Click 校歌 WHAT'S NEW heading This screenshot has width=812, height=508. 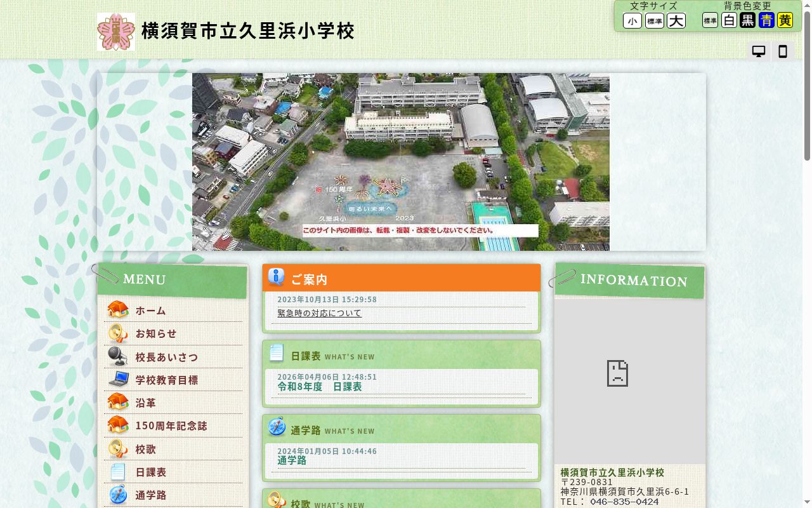(327, 504)
